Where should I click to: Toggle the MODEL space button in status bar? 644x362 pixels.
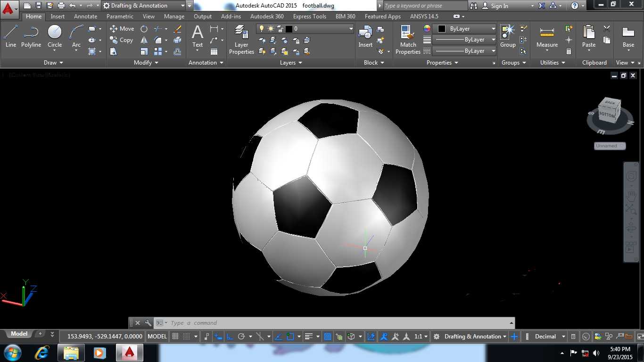point(157,337)
